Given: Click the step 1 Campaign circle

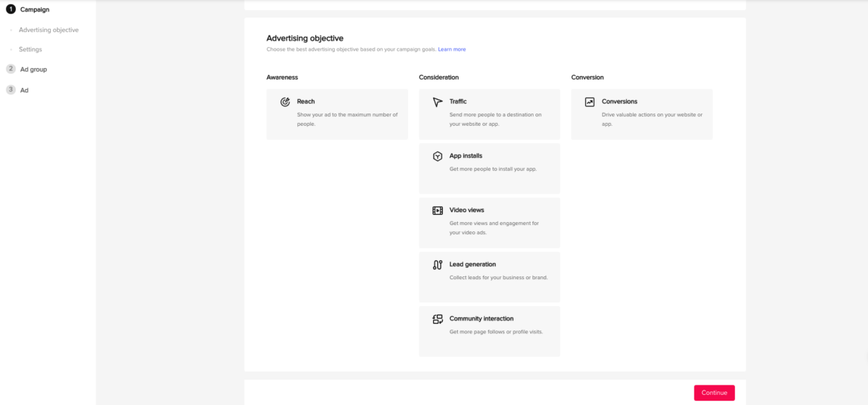Looking at the screenshot, I should (10, 9).
